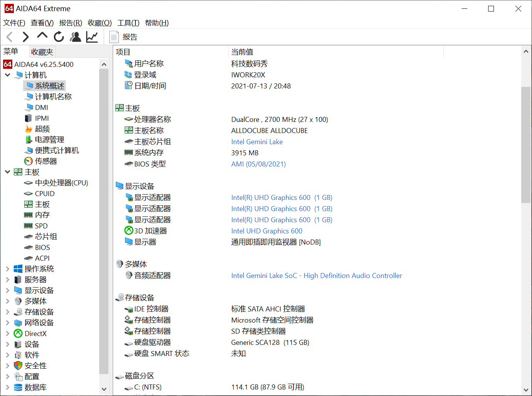Click the Intel Gemini Lake chipset link
The width and height of the screenshot is (532, 396).
point(257,142)
